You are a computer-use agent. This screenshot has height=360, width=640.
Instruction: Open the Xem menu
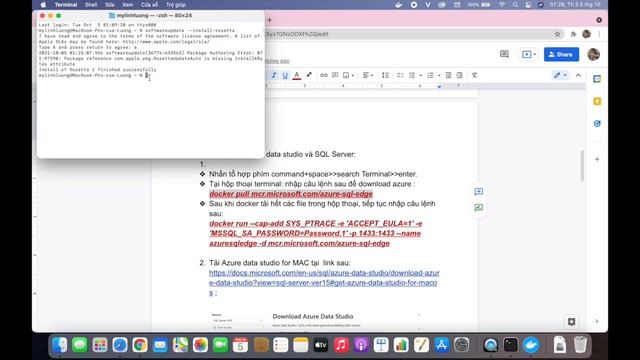click(x=128, y=5)
